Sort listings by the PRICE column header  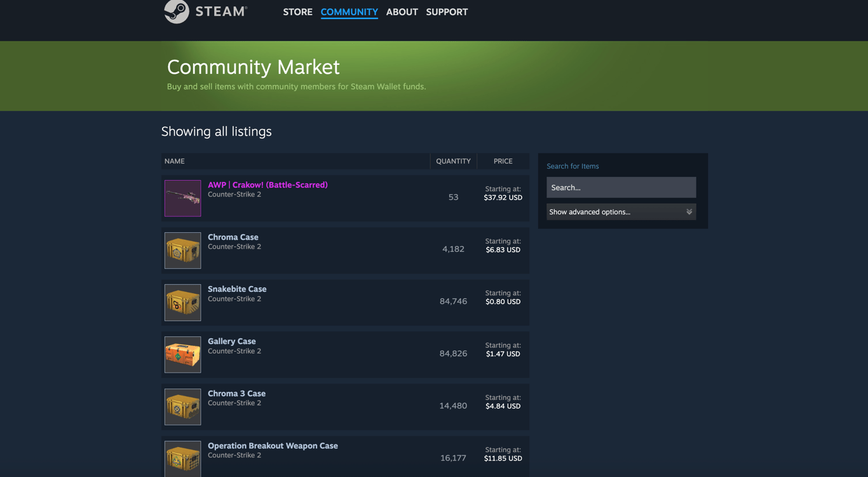click(x=503, y=161)
